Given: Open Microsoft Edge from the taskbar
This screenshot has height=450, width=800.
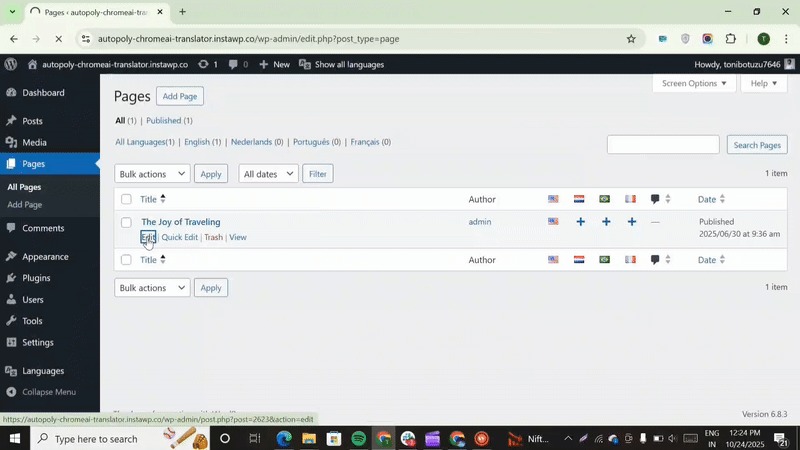Looking at the screenshot, I should click(284, 438).
